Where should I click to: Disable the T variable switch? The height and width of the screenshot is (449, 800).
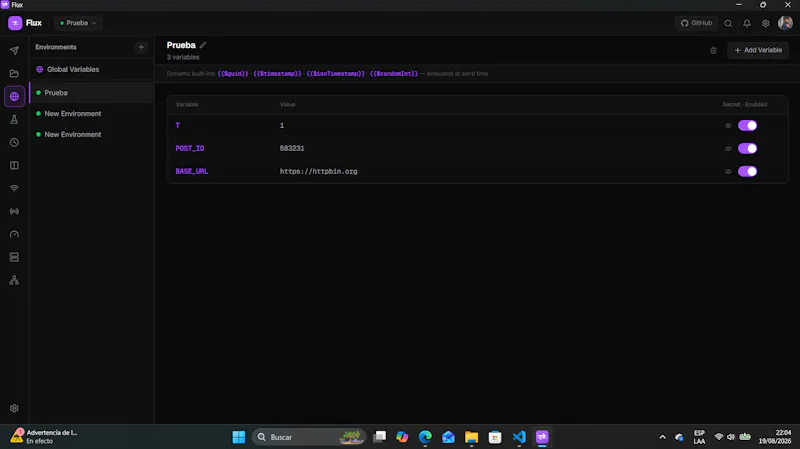pyautogui.click(x=747, y=126)
